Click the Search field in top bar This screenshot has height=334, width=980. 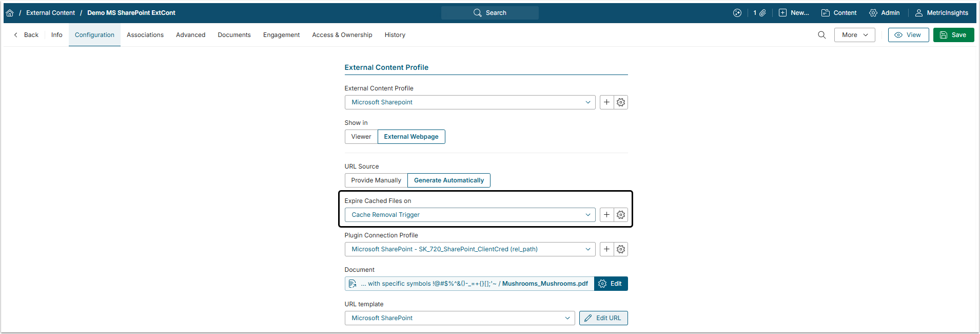pyautogui.click(x=490, y=13)
